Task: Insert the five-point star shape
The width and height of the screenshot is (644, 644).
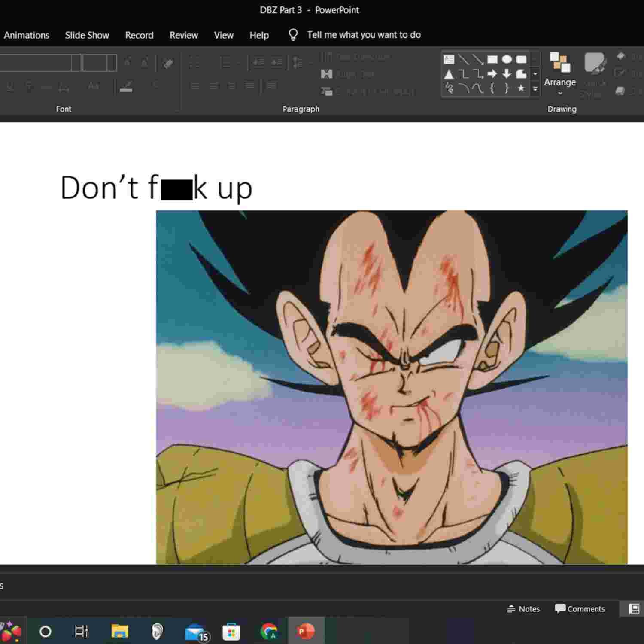Action: 521,88
